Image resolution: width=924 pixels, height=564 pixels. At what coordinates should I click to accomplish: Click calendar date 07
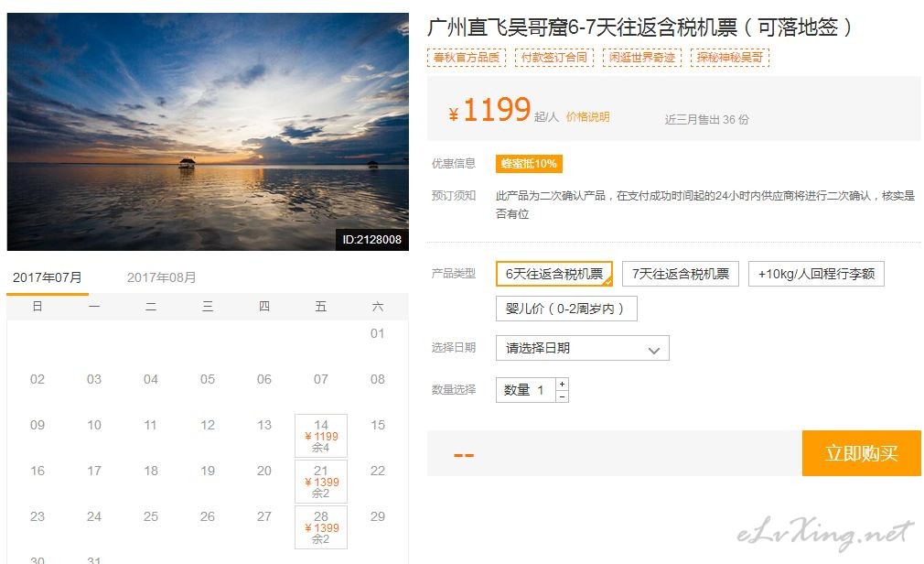[320, 379]
